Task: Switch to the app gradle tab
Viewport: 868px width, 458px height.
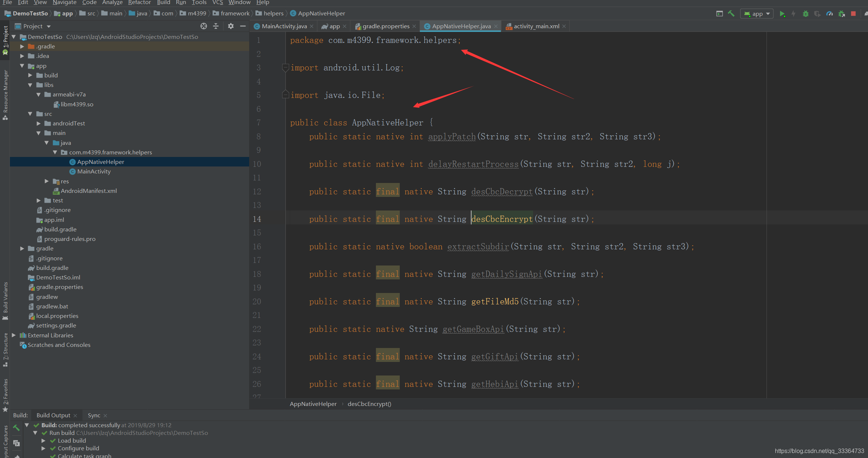Action: tap(334, 26)
